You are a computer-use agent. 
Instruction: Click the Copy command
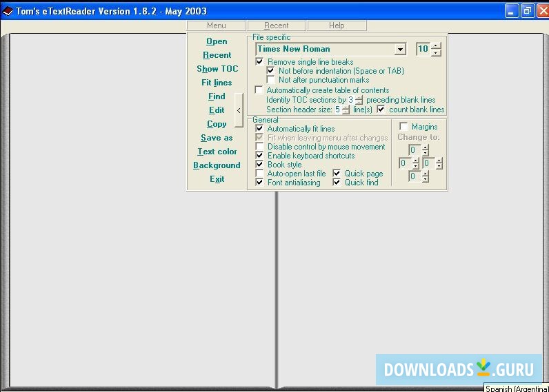217,124
